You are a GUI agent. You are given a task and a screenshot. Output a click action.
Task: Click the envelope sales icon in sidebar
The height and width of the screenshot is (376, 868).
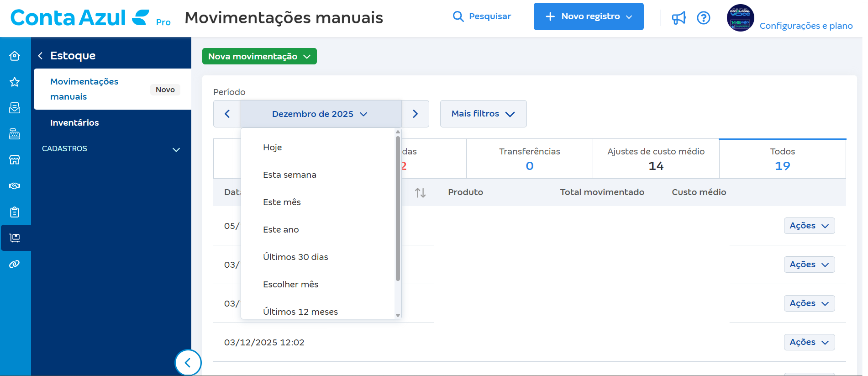(x=15, y=108)
